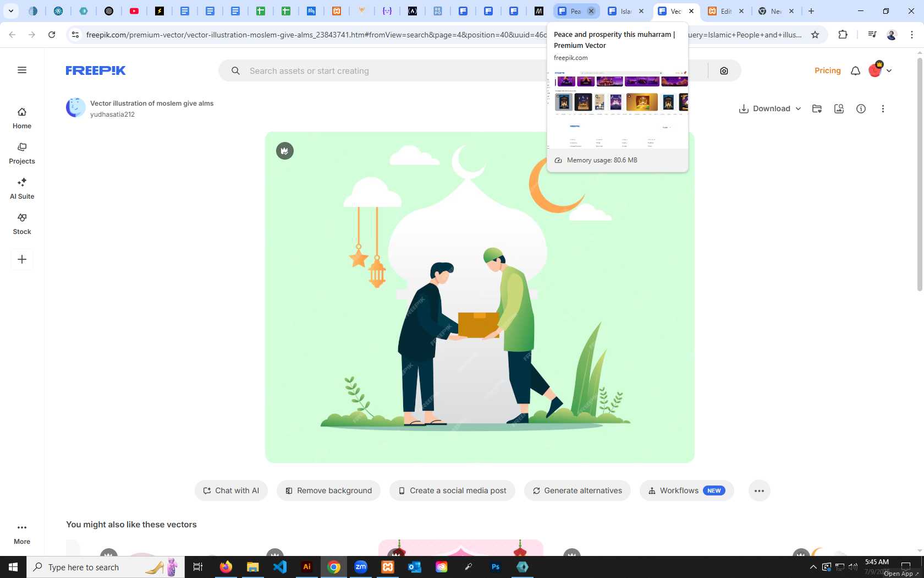924x578 pixels.
Task: Open Projects in the sidebar
Action: point(22,154)
